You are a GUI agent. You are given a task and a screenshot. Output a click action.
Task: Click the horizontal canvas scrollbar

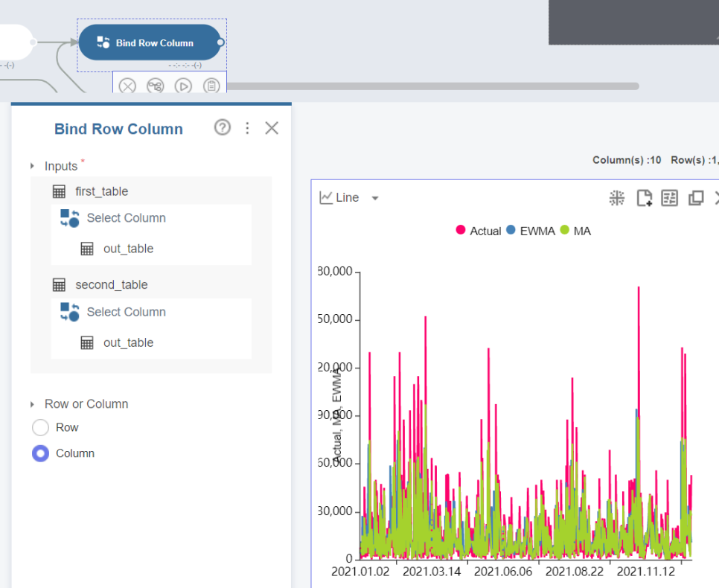point(433,86)
